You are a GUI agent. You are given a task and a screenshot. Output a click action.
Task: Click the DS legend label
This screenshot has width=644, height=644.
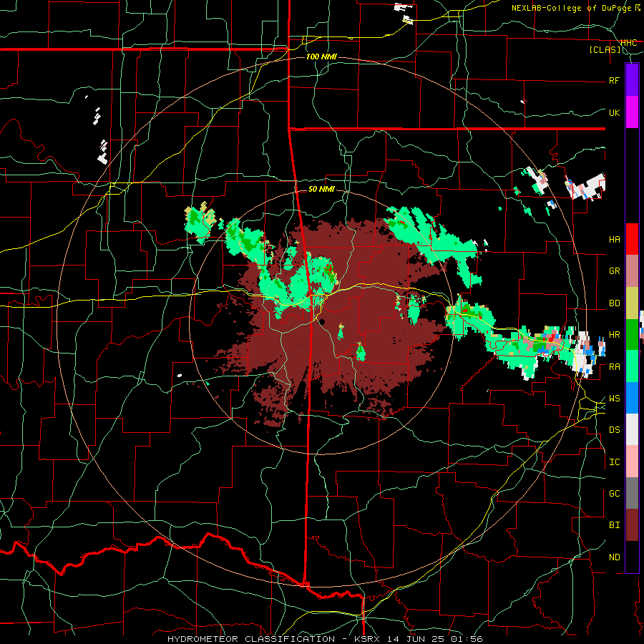(x=614, y=430)
